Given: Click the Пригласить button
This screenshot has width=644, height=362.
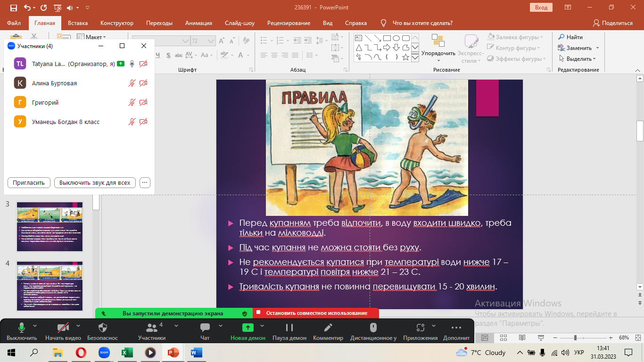Looking at the screenshot, I should pyautogui.click(x=29, y=182).
